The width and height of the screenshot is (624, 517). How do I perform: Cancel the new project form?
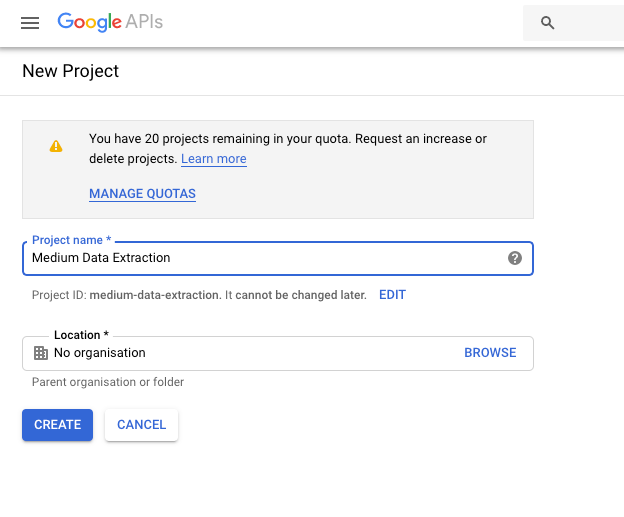141,425
